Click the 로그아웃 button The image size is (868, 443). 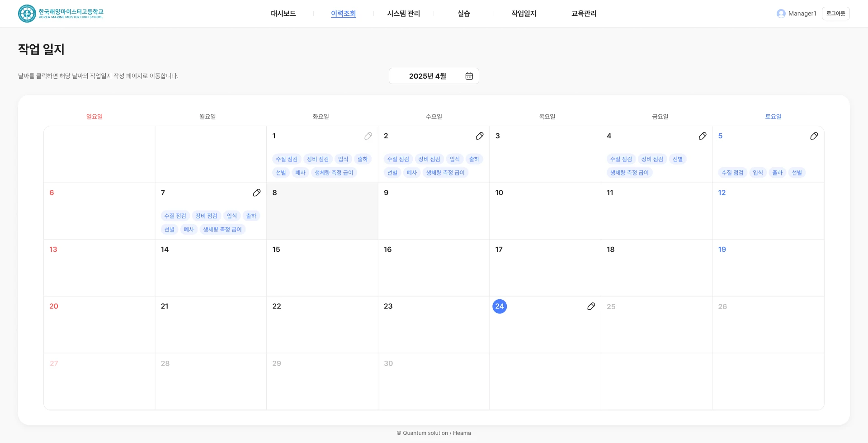836,14
